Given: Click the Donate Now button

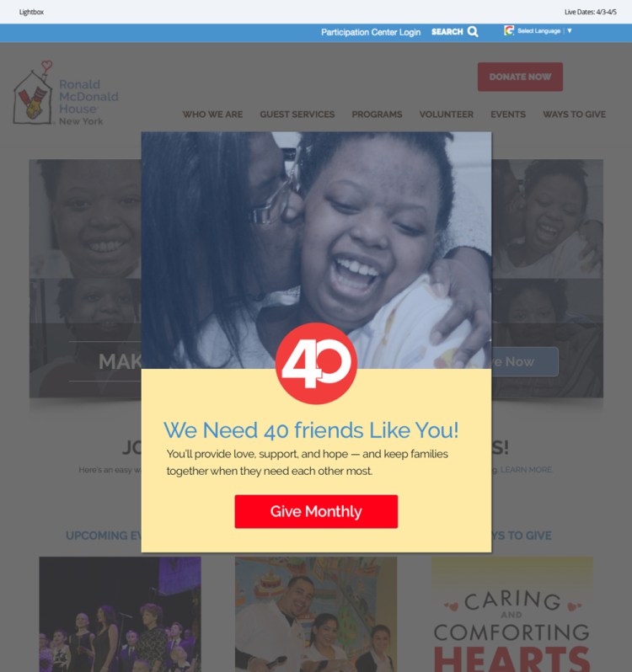Looking at the screenshot, I should coord(520,77).
